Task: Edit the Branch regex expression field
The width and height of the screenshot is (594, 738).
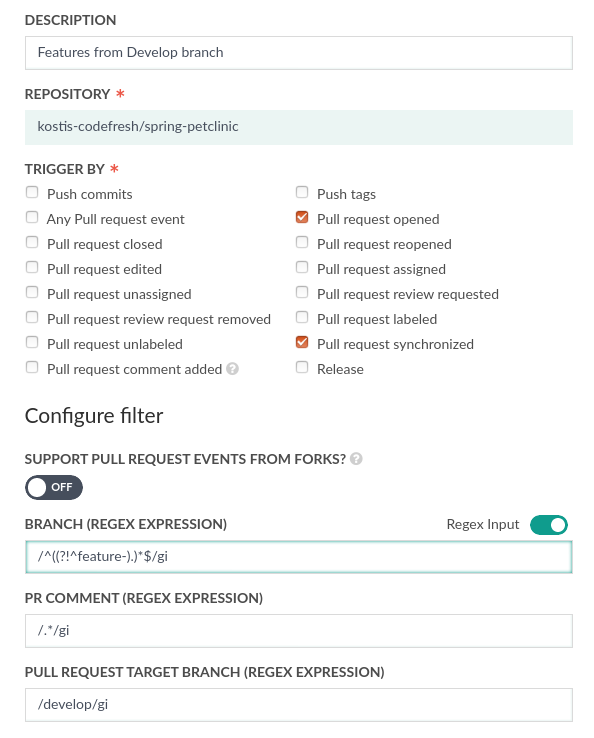Action: click(x=299, y=557)
